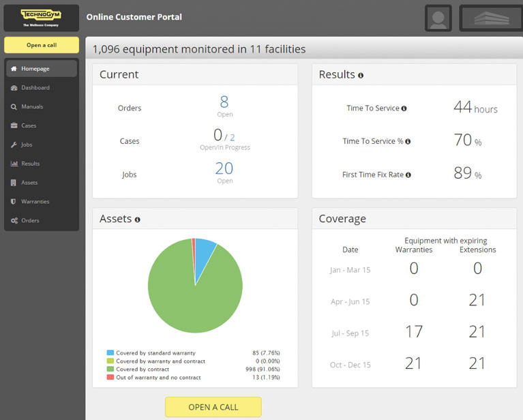Click the large OPEN A CALL button
Screen dimensions: 523x420
coord(213,407)
